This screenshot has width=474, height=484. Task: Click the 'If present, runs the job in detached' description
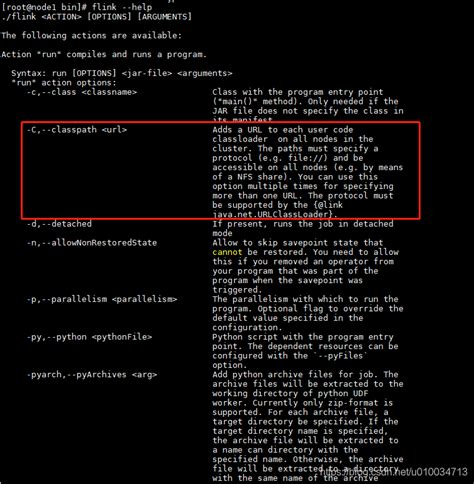(x=303, y=224)
